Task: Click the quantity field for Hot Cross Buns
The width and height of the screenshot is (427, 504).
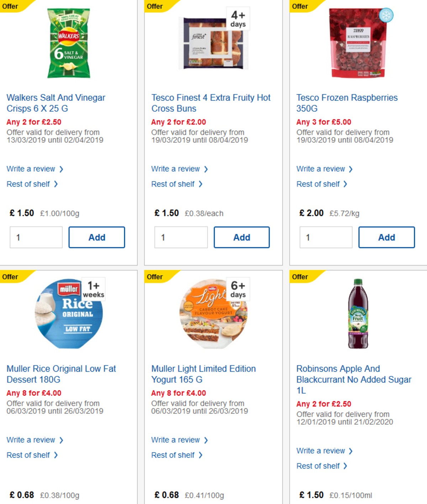Action: [181, 237]
